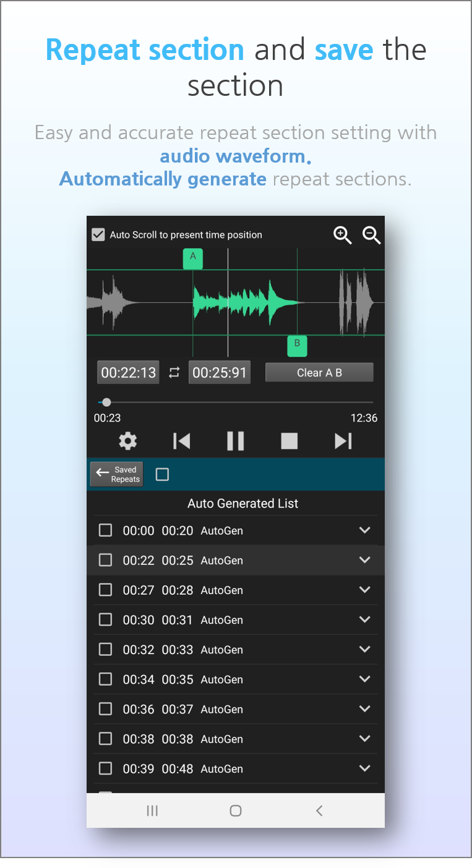Edit the B time 00:25:91 field
Screen dimensions: 472x868
point(220,372)
